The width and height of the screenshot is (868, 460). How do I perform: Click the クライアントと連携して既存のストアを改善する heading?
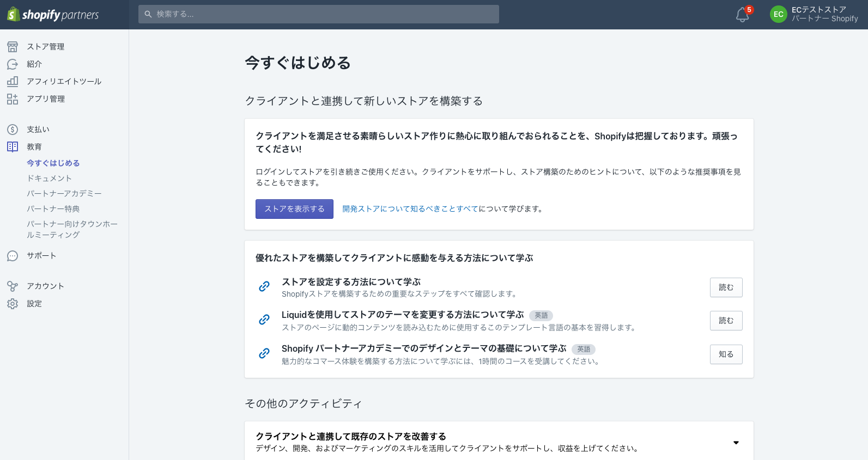[351, 437]
